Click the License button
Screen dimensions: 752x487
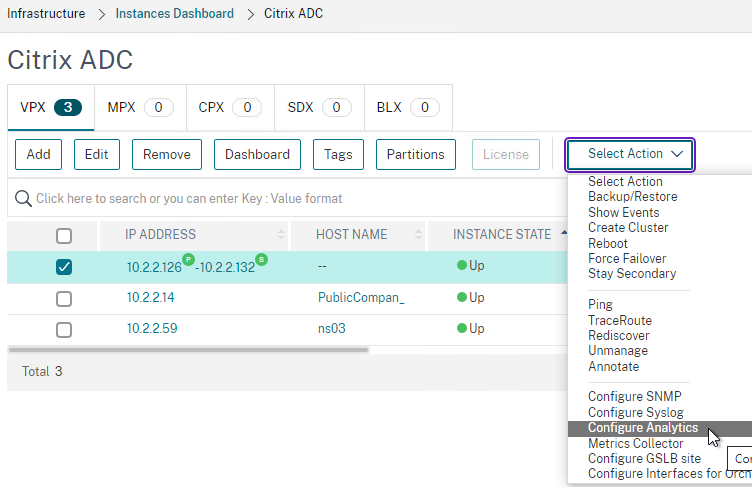(x=505, y=154)
